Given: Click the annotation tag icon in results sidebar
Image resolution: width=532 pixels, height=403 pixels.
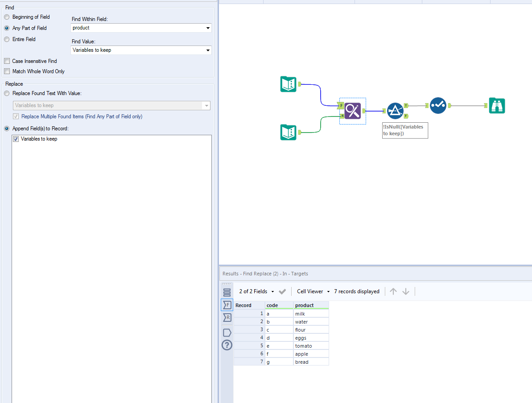Looking at the screenshot, I should tap(227, 332).
